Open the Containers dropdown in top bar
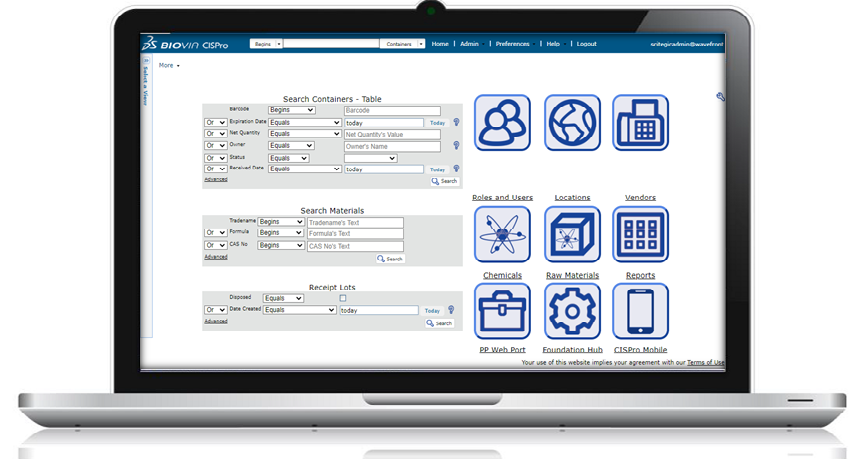 [x=404, y=44]
